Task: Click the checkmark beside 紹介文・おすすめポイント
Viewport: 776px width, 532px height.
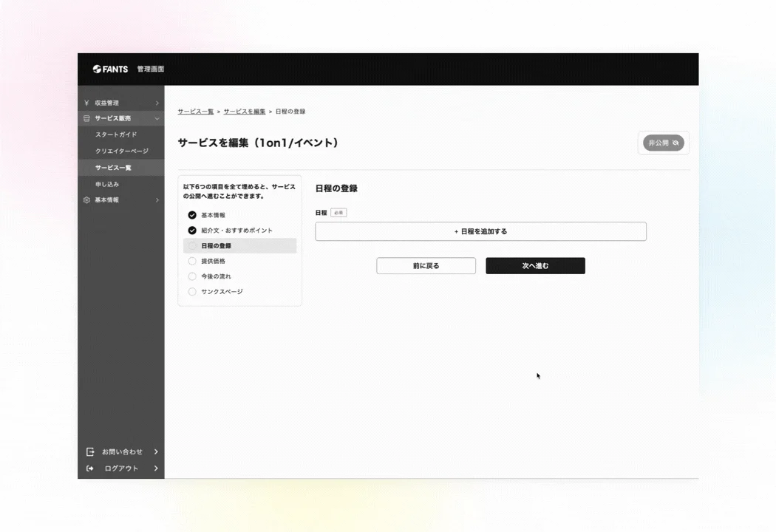Action: click(x=191, y=230)
